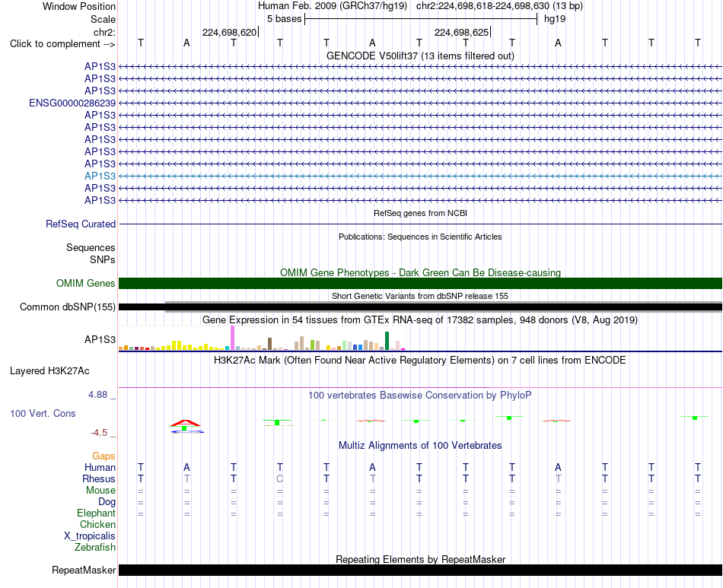The height and width of the screenshot is (588, 723).
Task: Click the black RepeatMasker track bar
Action: [x=420, y=570]
